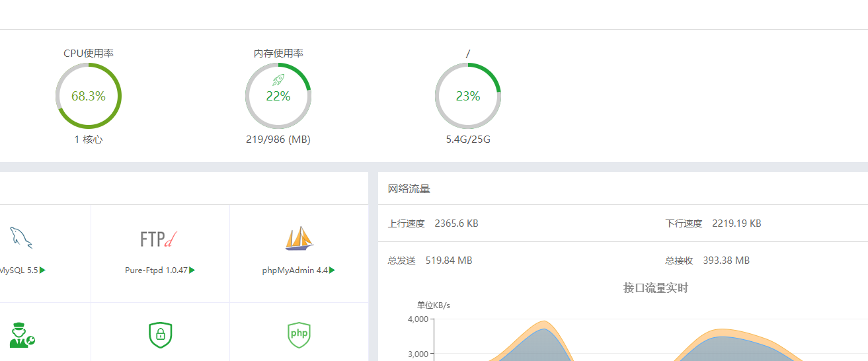Click the 网络流量 panel title
This screenshot has height=361, width=868.
[x=409, y=189]
